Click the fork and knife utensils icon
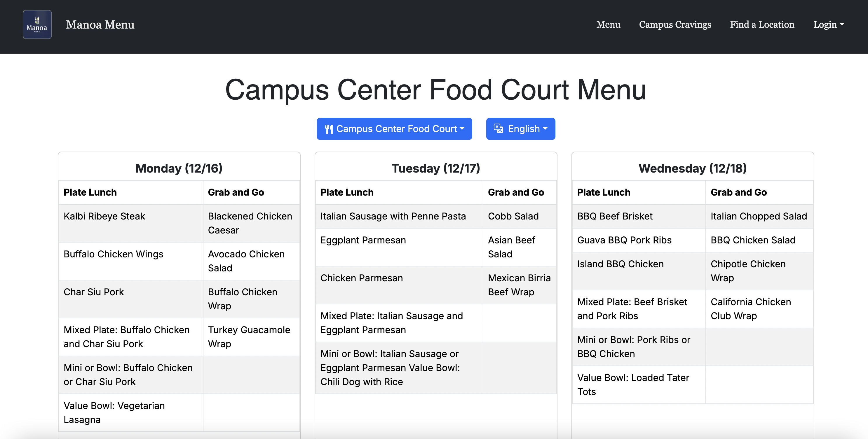The width and height of the screenshot is (868, 439). 329,129
